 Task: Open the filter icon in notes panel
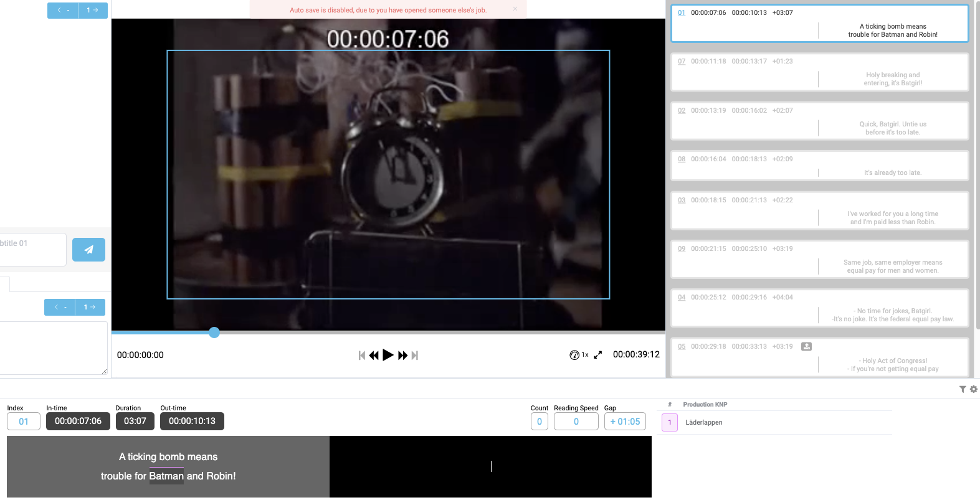(x=963, y=389)
